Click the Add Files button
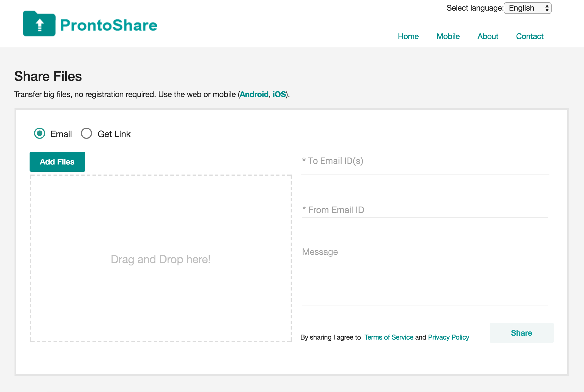The image size is (584, 392). coord(57,161)
